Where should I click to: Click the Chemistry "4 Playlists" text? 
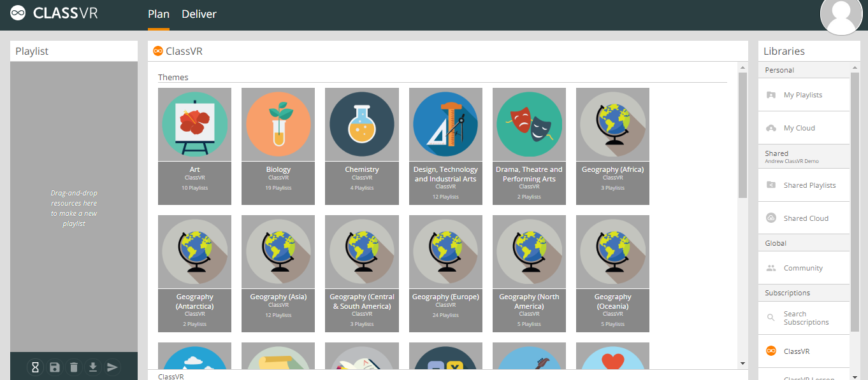[362, 188]
